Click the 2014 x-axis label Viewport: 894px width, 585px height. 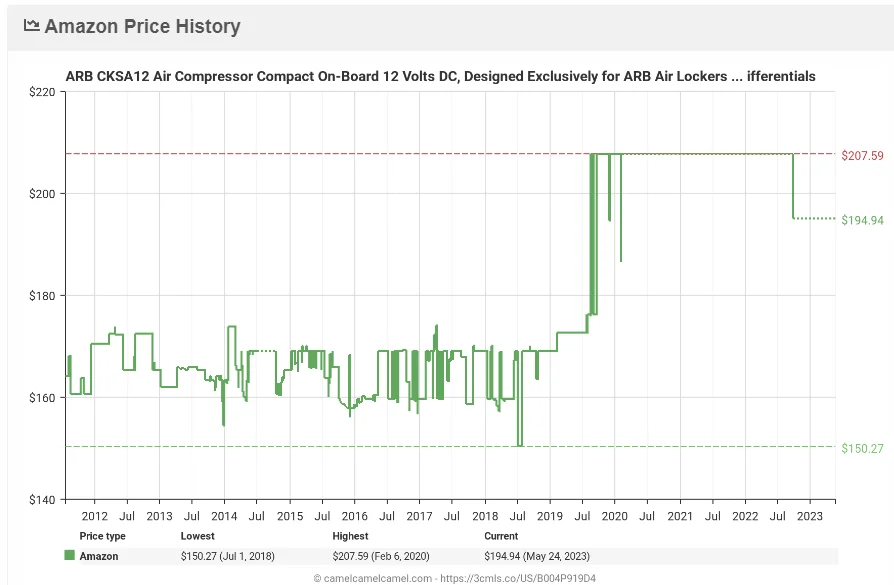224,517
